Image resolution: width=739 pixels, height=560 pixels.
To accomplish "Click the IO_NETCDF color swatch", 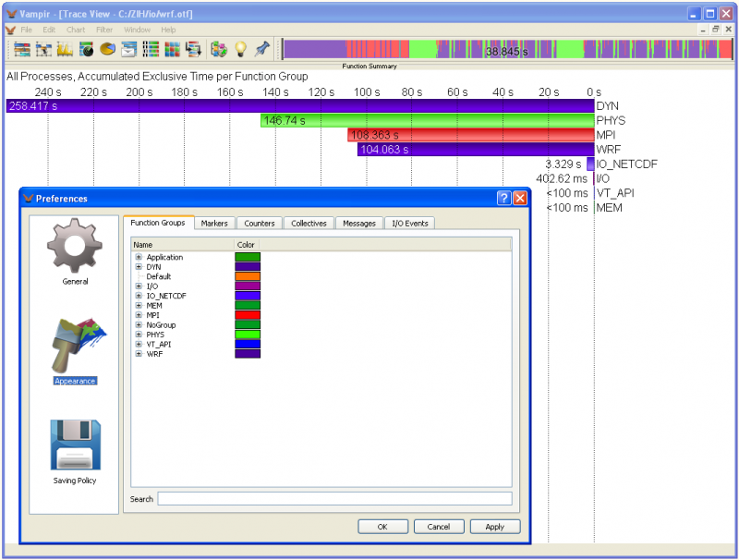I will [248, 296].
